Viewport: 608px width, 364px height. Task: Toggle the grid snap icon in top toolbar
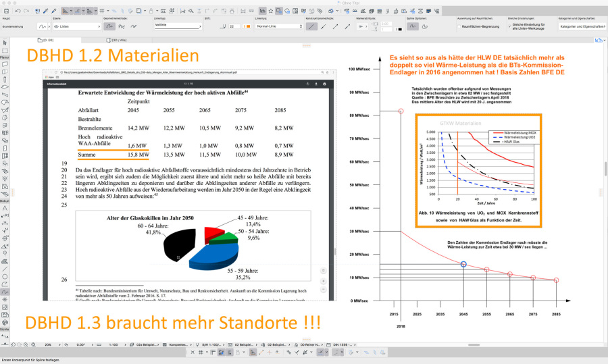[x=101, y=11]
